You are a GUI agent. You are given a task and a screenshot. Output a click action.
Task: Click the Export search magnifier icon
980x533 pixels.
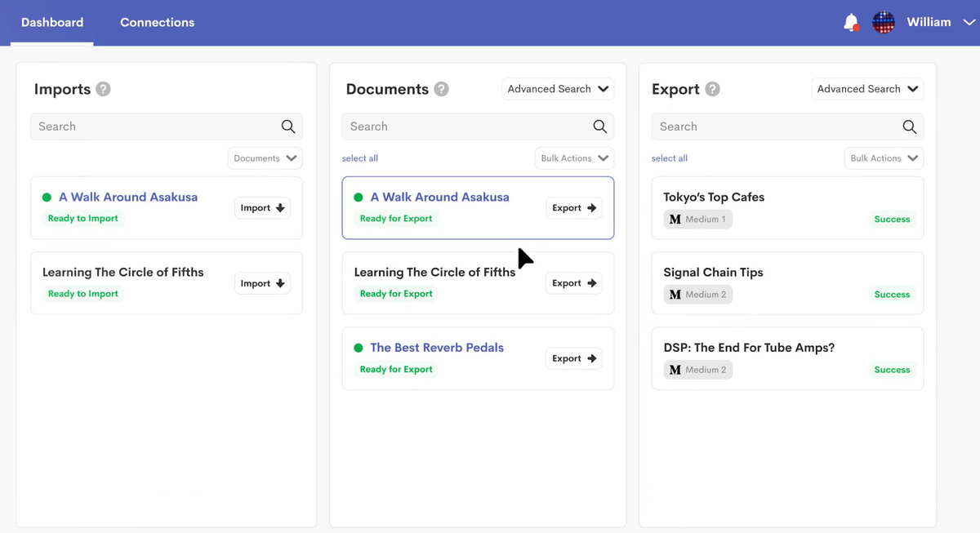point(909,127)
